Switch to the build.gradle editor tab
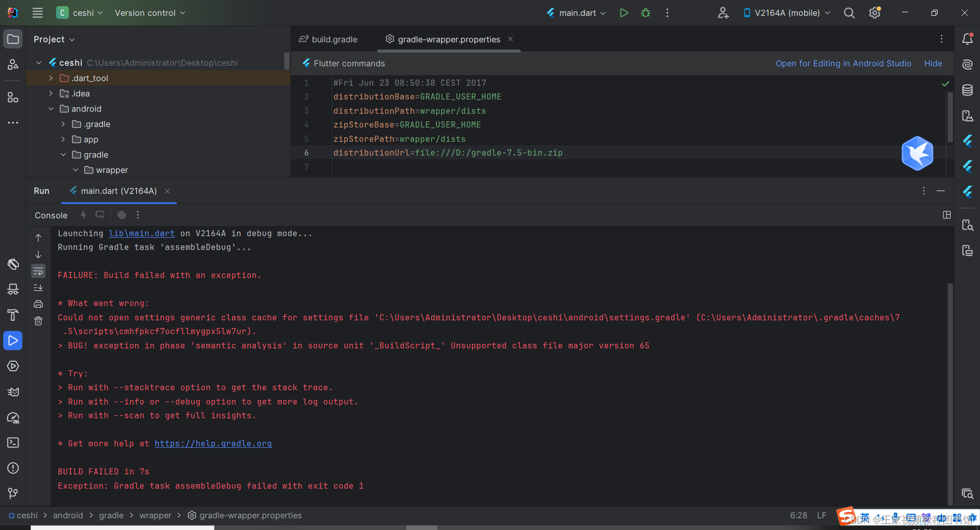 pos(333,39)
